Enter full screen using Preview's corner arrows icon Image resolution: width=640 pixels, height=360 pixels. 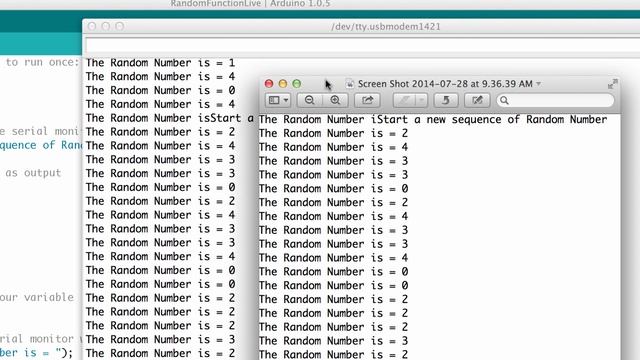point(612,84)
